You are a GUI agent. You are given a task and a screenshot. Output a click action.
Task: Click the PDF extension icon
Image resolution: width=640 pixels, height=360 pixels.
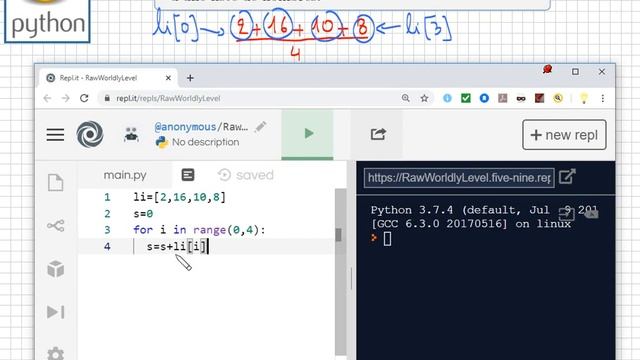[502, 98]
